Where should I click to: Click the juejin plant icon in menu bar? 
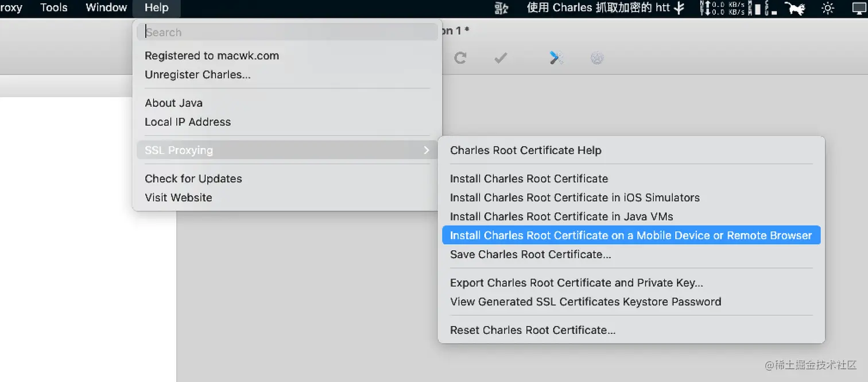[679, 8]
